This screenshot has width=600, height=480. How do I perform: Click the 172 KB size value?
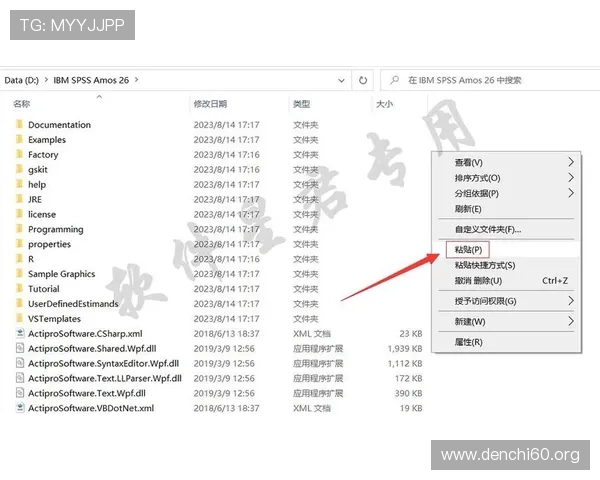click(408, 378)
